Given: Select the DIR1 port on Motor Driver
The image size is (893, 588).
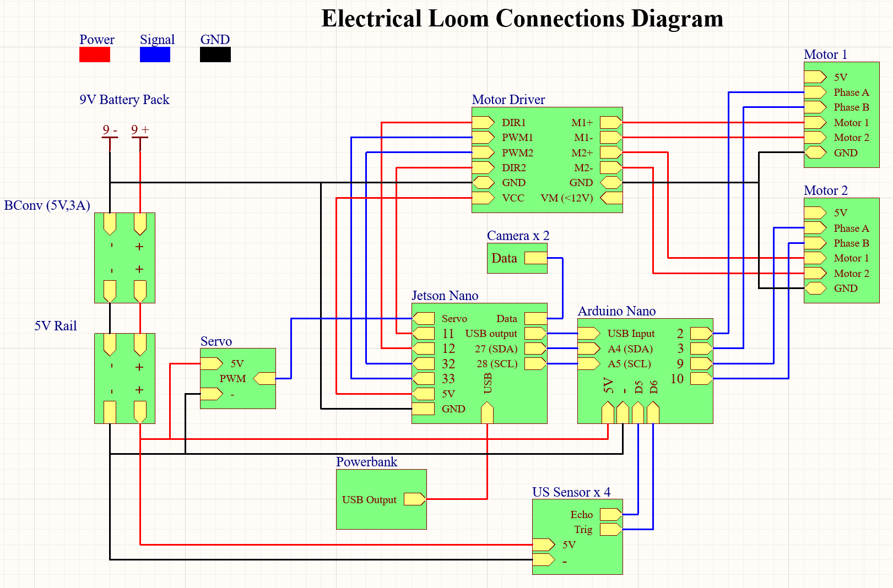Looking at the screenshot, I should [483, 122].
